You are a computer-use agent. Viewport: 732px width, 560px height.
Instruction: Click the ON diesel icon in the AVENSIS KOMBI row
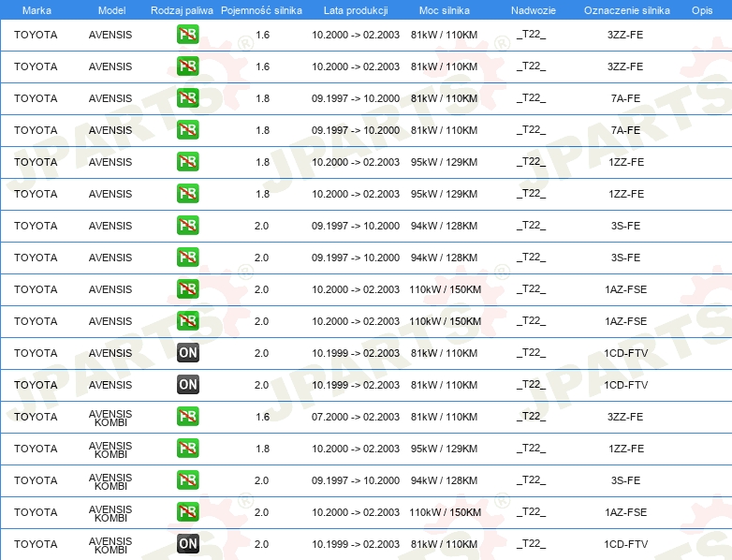(187, 543)
